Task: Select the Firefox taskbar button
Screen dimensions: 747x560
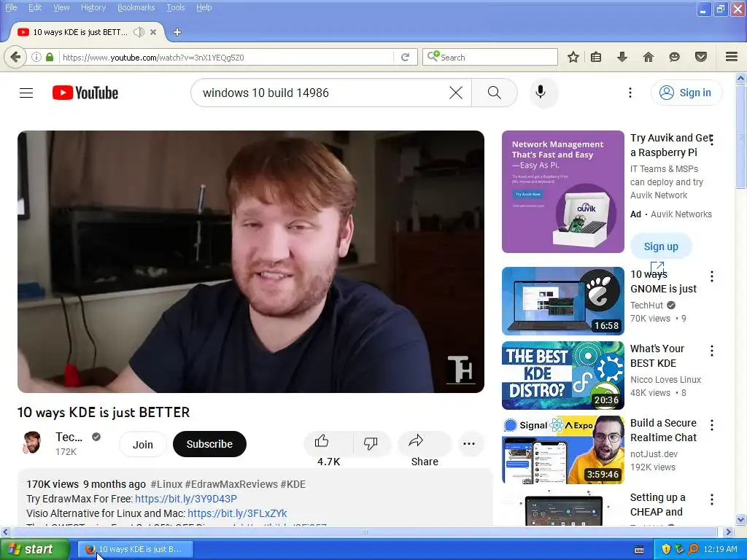Action: click(x=136, y=549)
